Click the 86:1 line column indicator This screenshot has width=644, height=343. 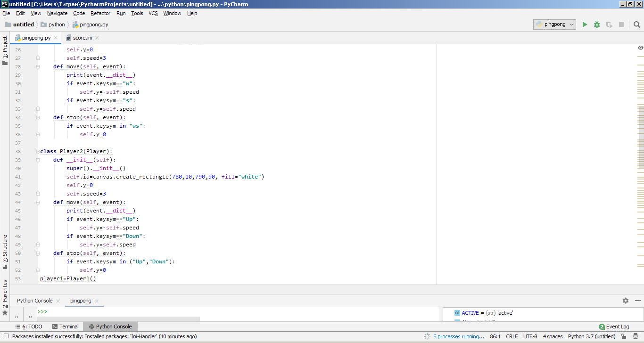(495, 336)
